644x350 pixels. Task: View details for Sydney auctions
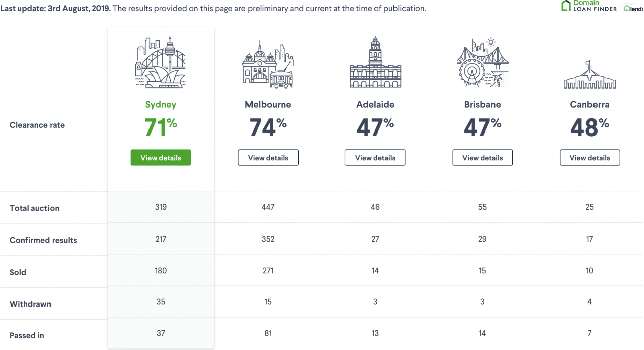[161, 158]
